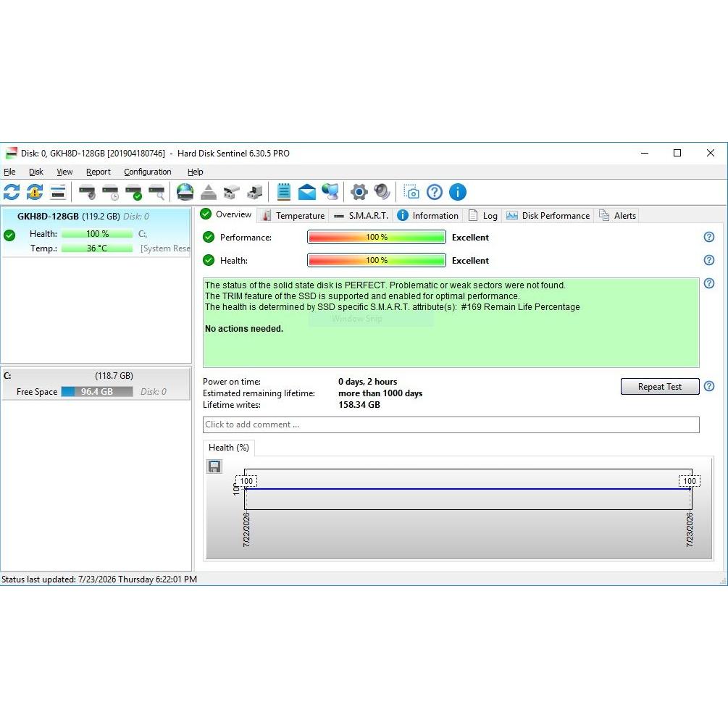Select the GKH8D-128GB disk entry
The width and height of the screenshot is (728, 728).
pyautogui.click(x=96, y=232)
